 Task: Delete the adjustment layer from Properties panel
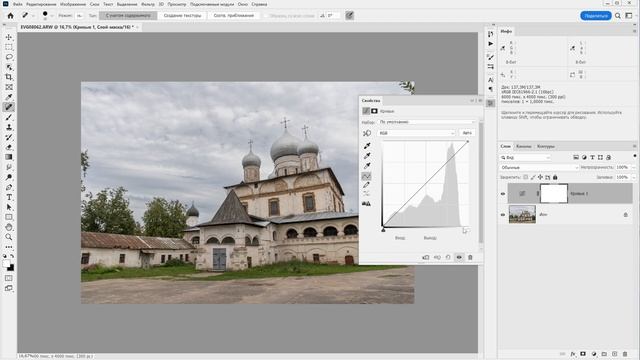470,258
